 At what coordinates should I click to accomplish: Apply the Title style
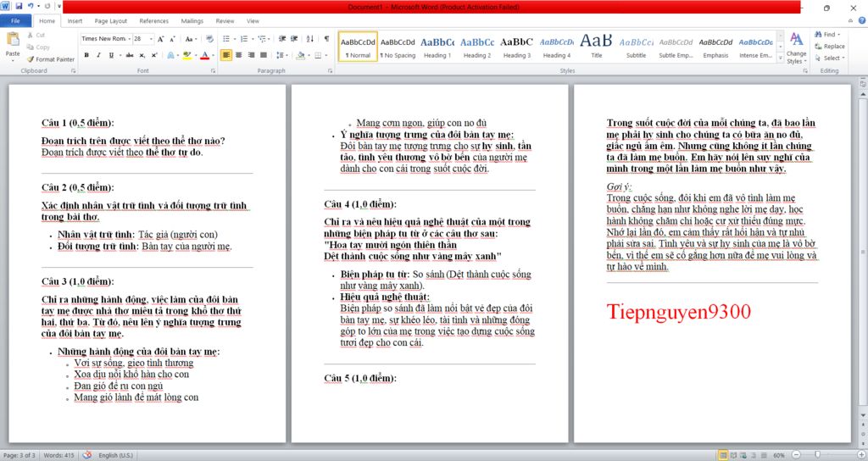[x=596, y=47]
